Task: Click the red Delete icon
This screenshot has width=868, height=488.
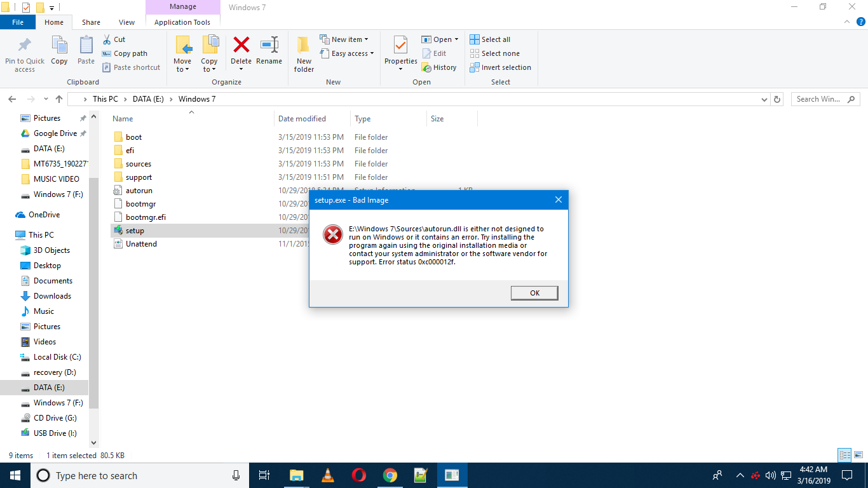Action: pyautogui.click(x=241, y=44)
